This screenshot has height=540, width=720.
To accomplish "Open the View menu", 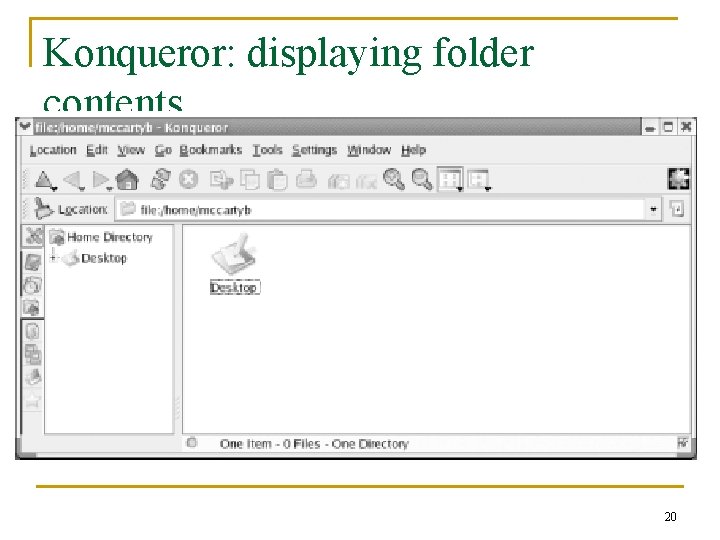I will 131,150.
